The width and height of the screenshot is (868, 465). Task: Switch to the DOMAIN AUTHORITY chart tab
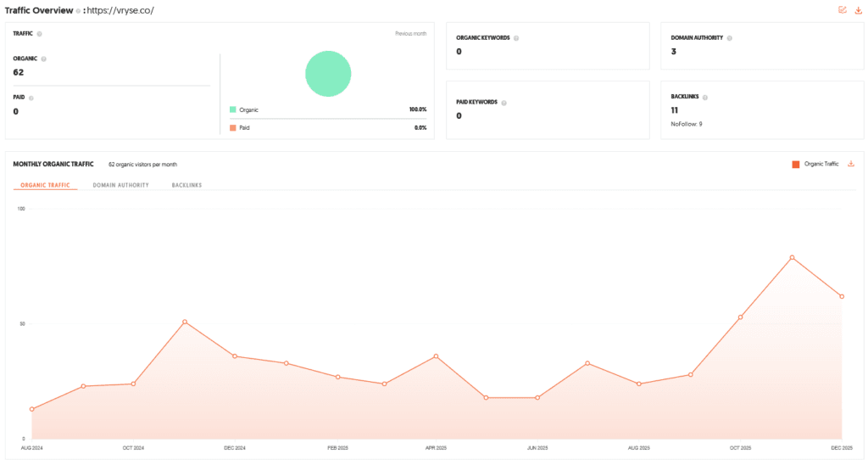coord(120,185)
